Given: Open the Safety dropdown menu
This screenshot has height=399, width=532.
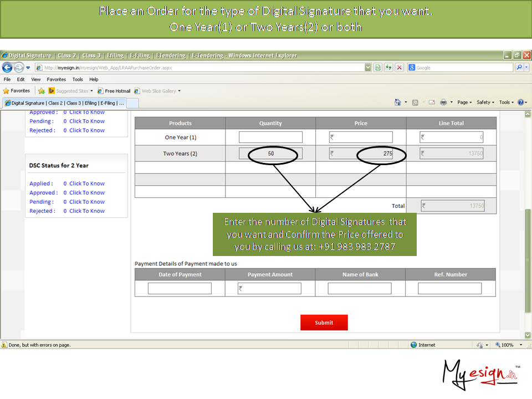Looking at the screenshot, I should [x=485, y=103].
